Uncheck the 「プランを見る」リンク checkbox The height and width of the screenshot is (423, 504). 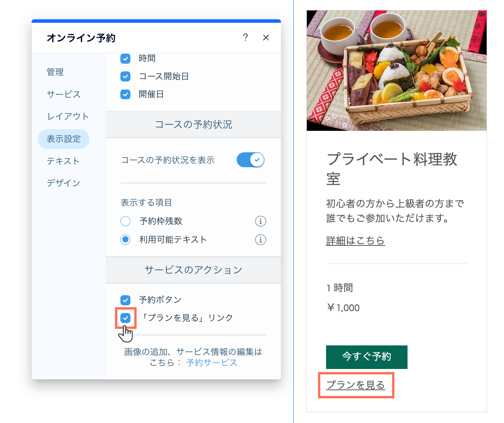125,318
